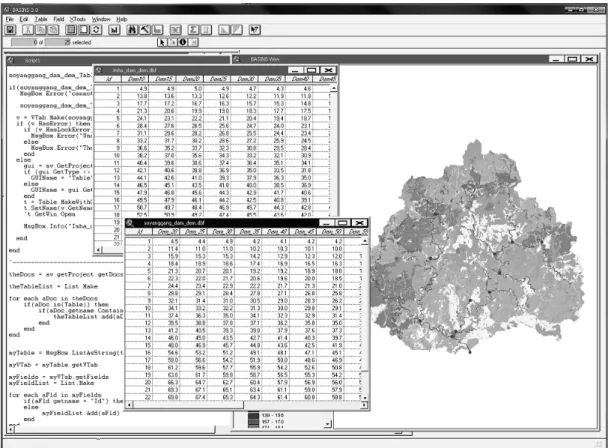Click the Calculate field icon
Image resolution: width=611 pixels, height=448 pixels.
206,30
